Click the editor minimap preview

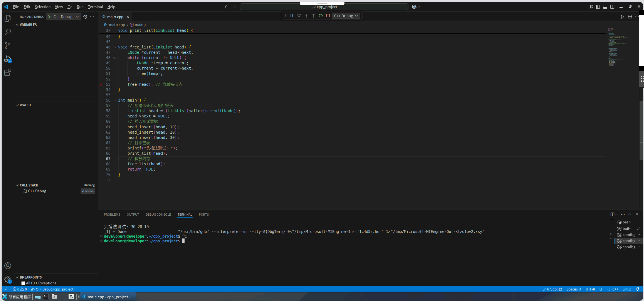(618, 47)
